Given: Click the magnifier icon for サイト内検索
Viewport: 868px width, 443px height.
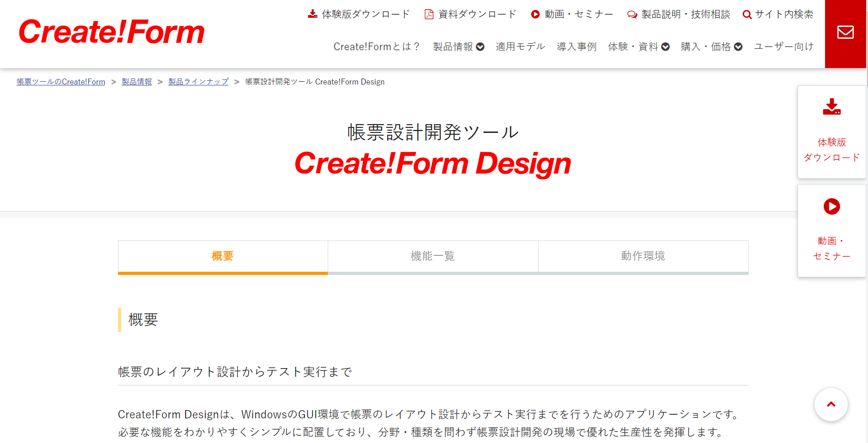Looking at the screenshot, I should click(747, 14).
